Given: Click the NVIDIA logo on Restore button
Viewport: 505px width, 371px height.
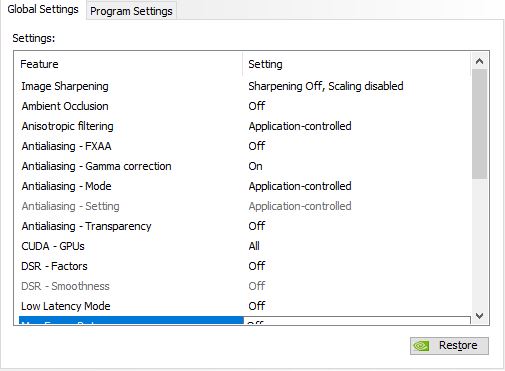Looking at the screenshot, I should coord(422,346).
